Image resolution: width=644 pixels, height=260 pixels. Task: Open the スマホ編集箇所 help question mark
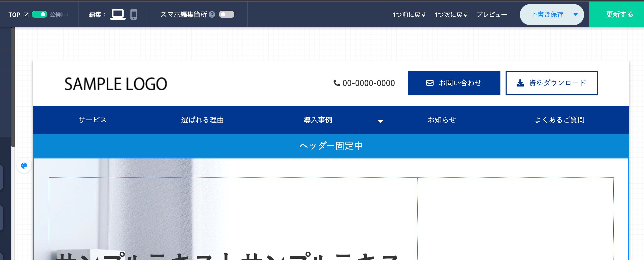212,15
